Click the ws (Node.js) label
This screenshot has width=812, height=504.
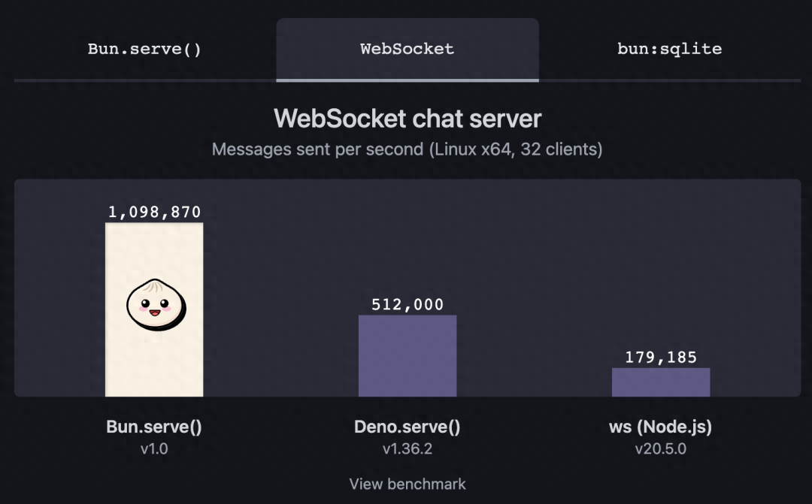point(661,427)
